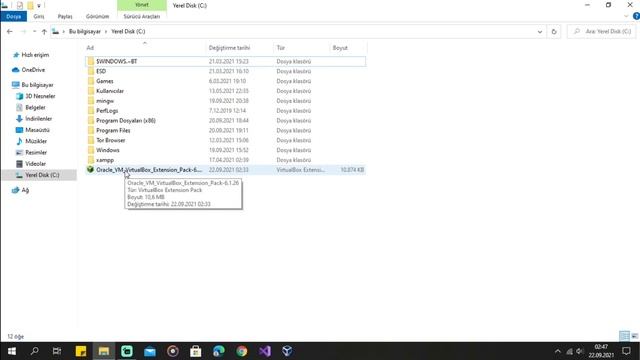Expand the ribbon with the chevron
Image resolution: width=640 pixels, height=360 pixels.
[x=626, y=16]
